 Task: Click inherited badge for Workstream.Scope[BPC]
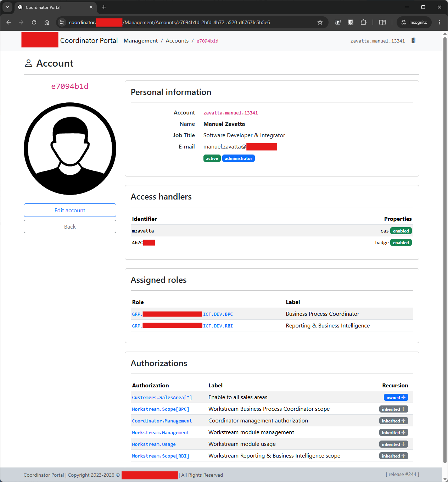pos(394,409)
